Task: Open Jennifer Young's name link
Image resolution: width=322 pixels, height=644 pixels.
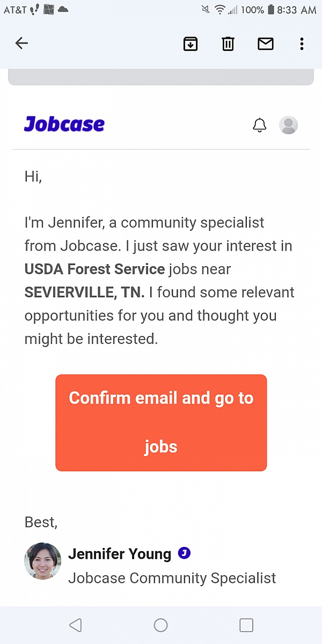Action: coord(120,554)
